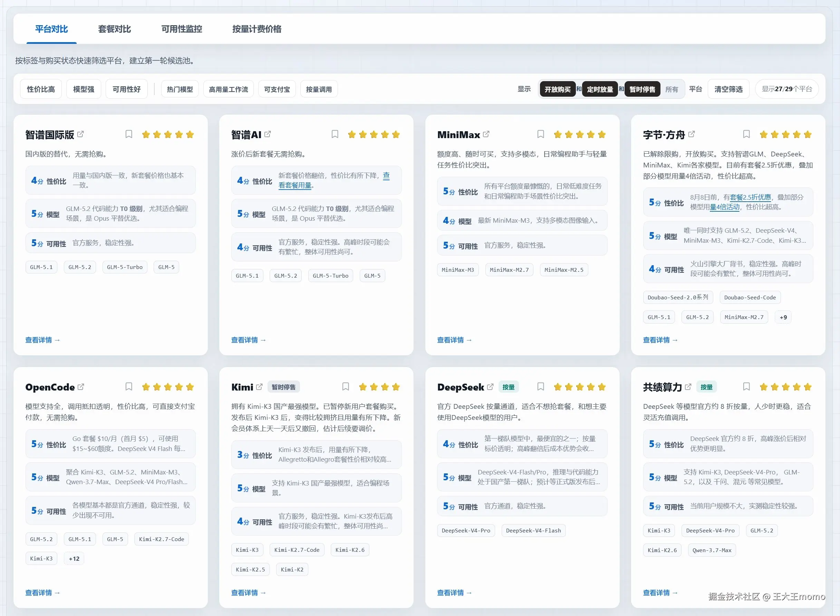
Task: Open external link icon beside DeepSeek title
Action: pos(490,387)
